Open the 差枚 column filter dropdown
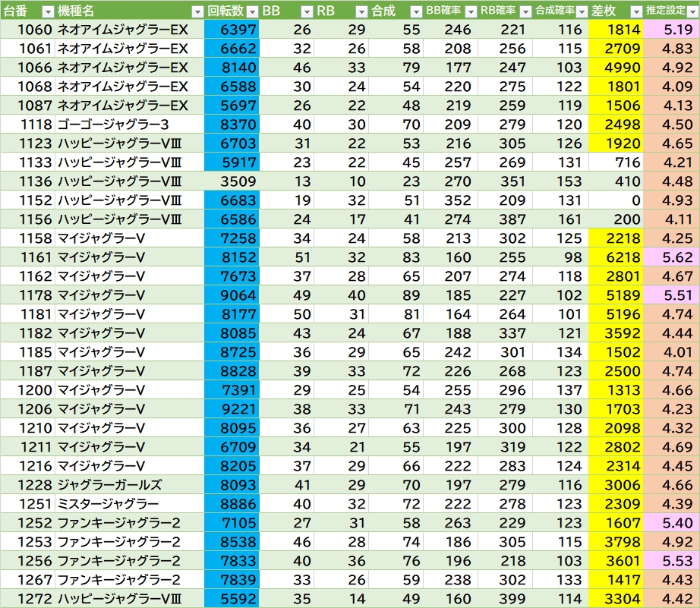Viewport: 700px width, 608px height. click(635, 11)
